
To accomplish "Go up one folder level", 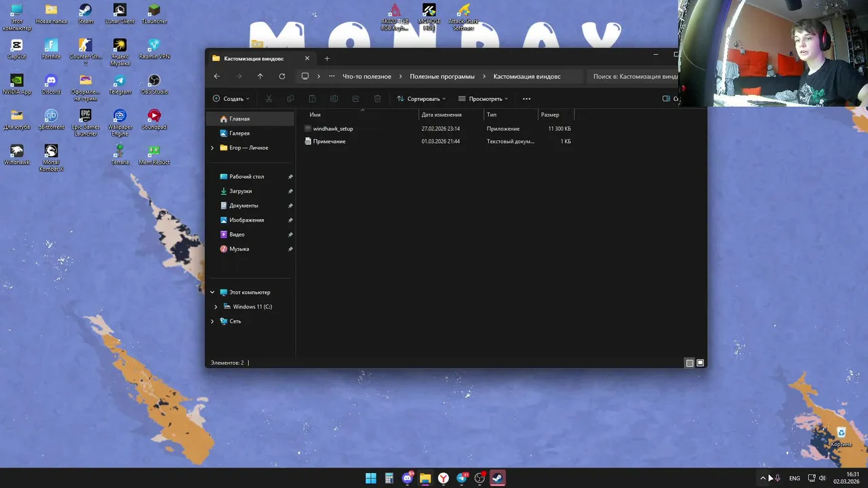I will click(260, 77).
